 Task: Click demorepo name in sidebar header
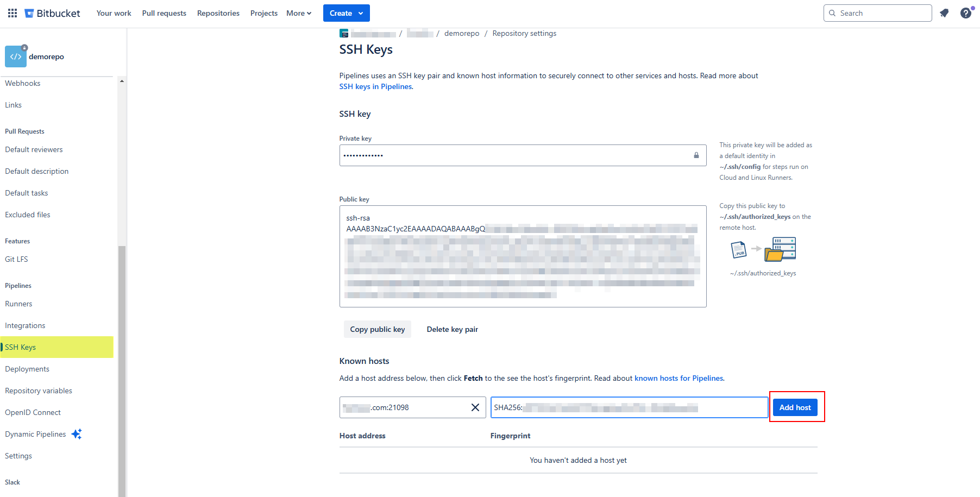(46, 56)
